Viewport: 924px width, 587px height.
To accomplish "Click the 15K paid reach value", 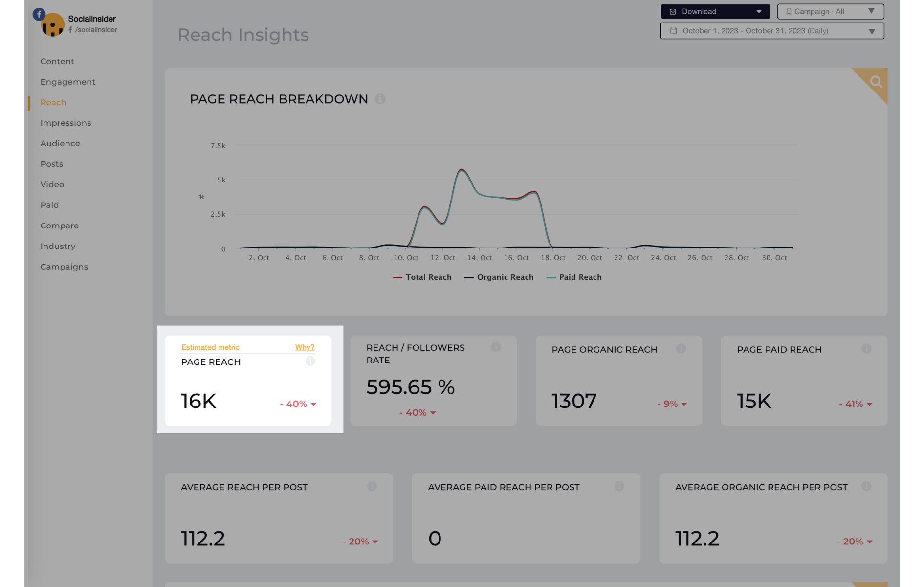I will click(x=754, y=401).
